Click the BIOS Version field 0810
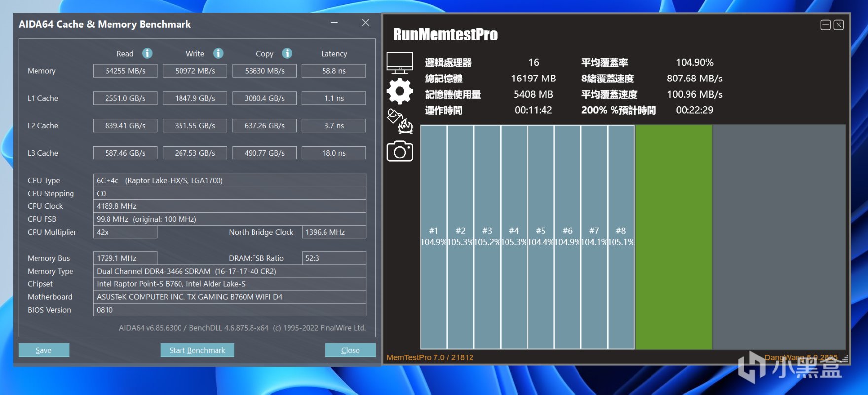868x395 pixels. point(230,310)
